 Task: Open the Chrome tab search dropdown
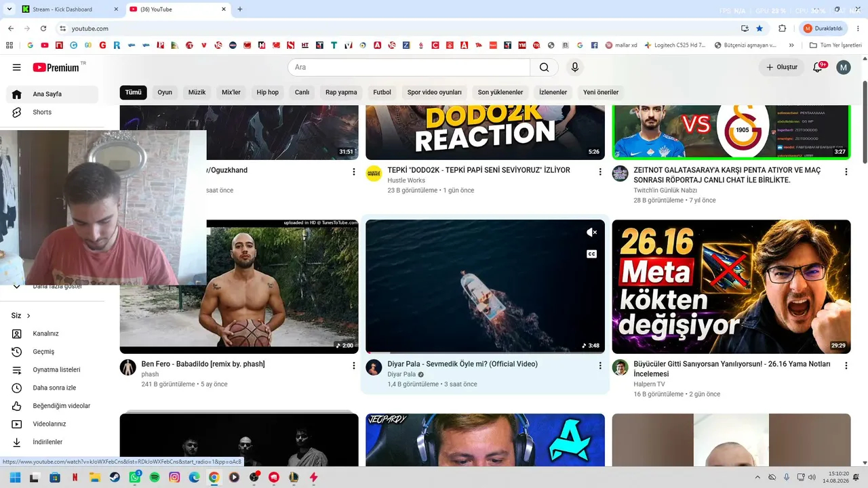point(9,9)
